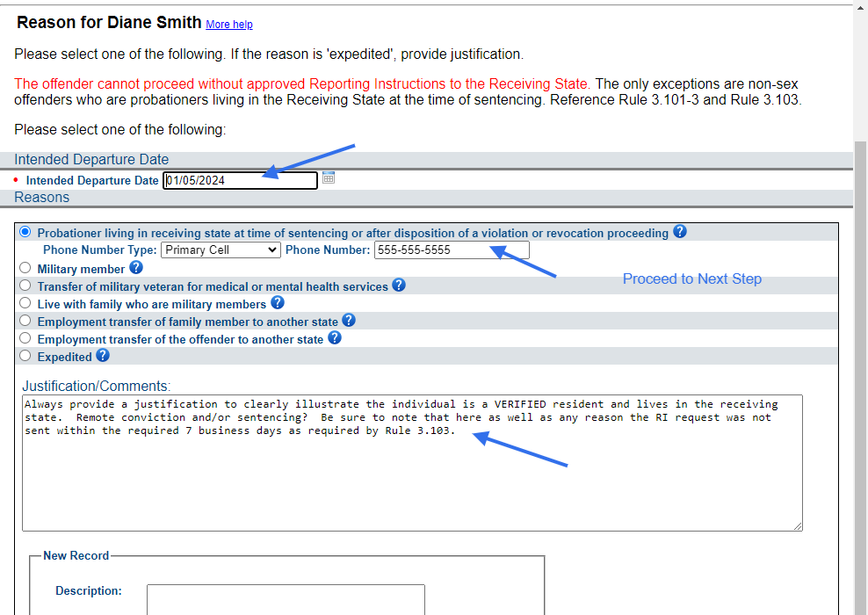Choose the Expedited radio button

tap(25, 356)
